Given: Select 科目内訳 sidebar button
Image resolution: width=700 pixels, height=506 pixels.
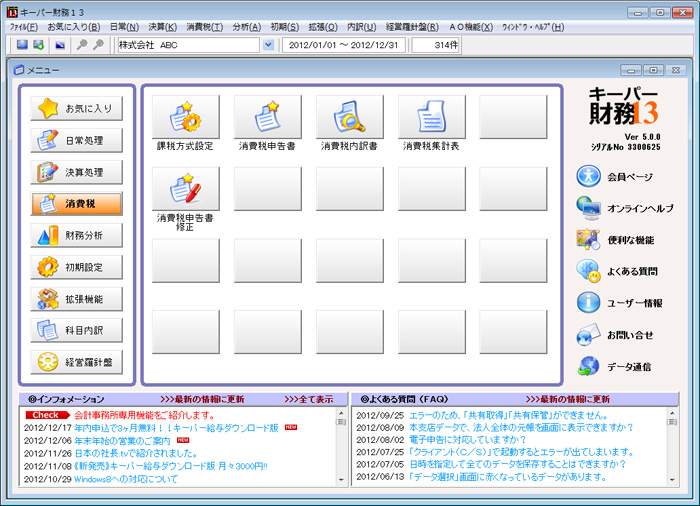Looking at the screenshot, I should [x=76, y=330].
